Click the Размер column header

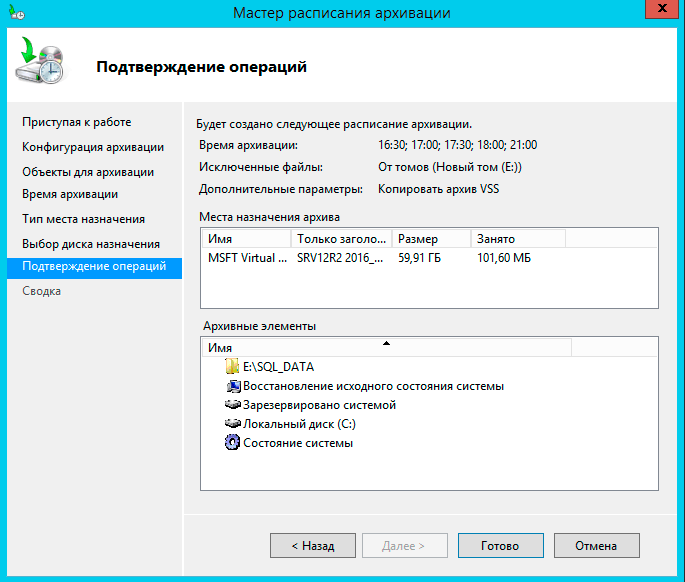(432, 239)
